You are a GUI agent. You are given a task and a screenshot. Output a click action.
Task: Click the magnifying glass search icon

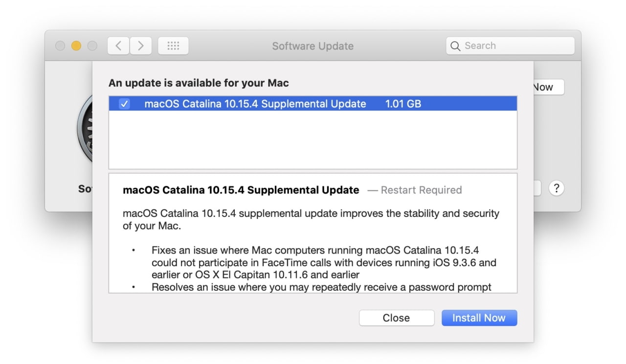point(455,46)
